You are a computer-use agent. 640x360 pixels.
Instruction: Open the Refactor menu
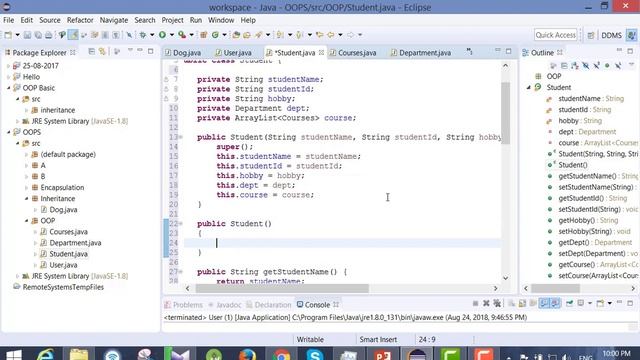(x=80, y=20)
